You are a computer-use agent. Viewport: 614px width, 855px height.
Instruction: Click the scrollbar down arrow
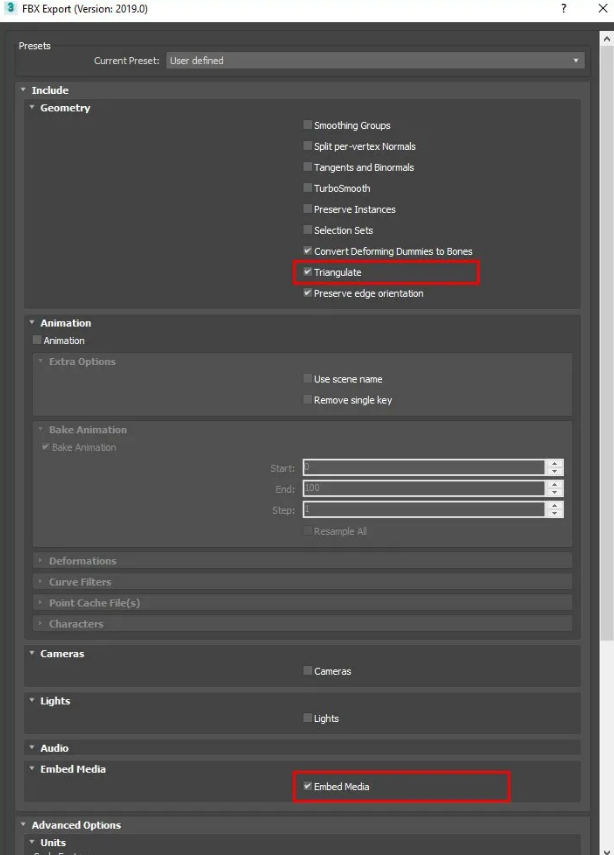click(607, 851)
